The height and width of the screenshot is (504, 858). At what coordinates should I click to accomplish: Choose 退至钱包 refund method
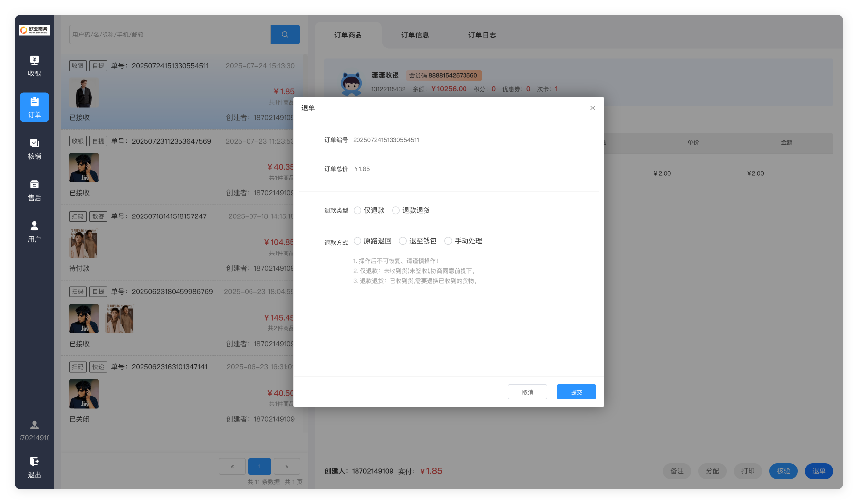(x=403, y=241)
